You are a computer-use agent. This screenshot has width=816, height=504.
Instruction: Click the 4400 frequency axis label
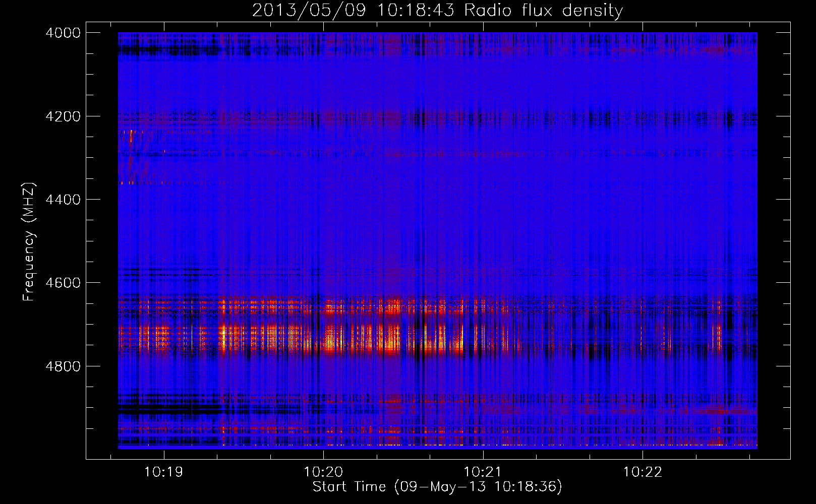pos(63,200)
